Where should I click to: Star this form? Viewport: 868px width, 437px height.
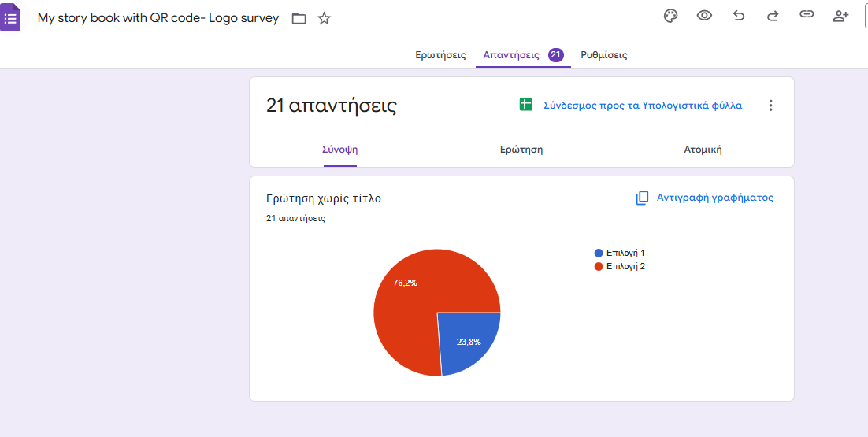pyautogui.click(x=324, y=18)
